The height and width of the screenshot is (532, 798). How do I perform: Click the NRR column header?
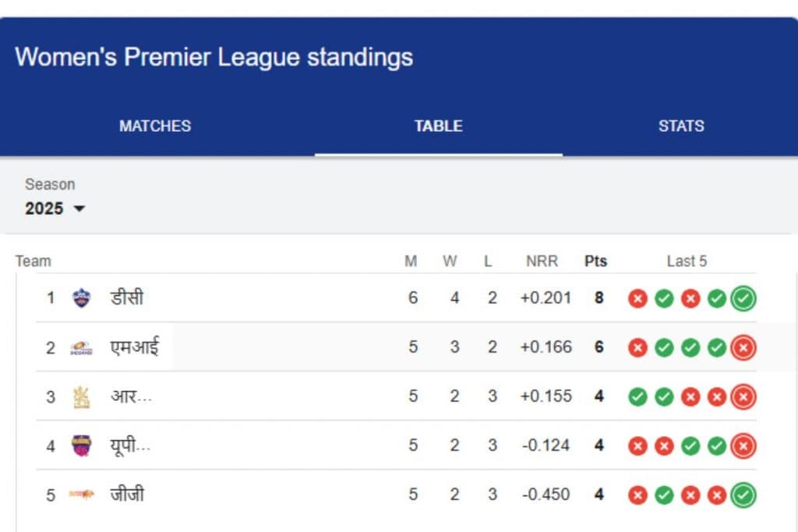[542, 261]
